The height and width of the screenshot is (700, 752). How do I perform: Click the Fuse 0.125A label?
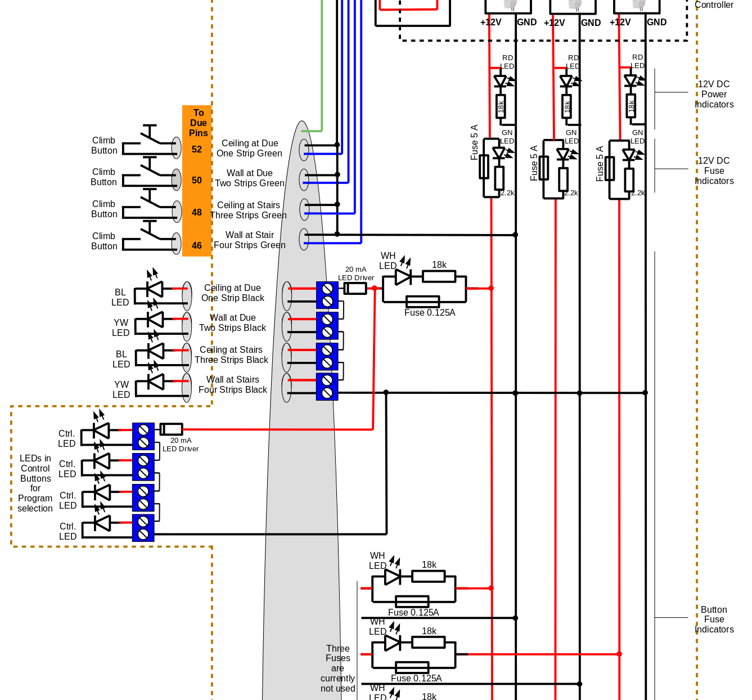(430, 312)
